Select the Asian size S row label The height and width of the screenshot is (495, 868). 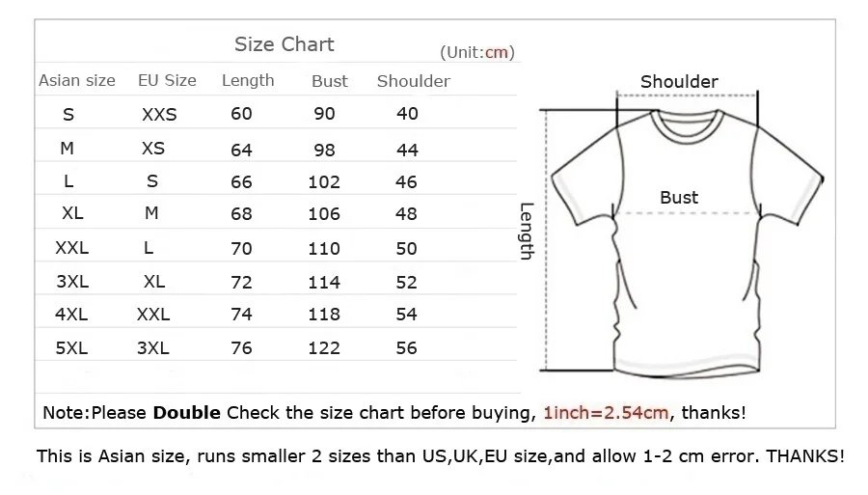pos(68,115)
